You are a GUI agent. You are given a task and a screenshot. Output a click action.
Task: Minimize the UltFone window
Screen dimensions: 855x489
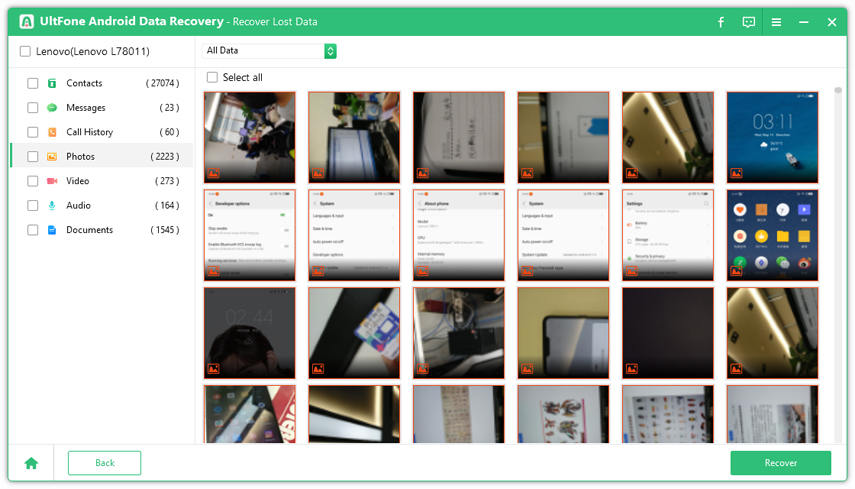(804, 22)
